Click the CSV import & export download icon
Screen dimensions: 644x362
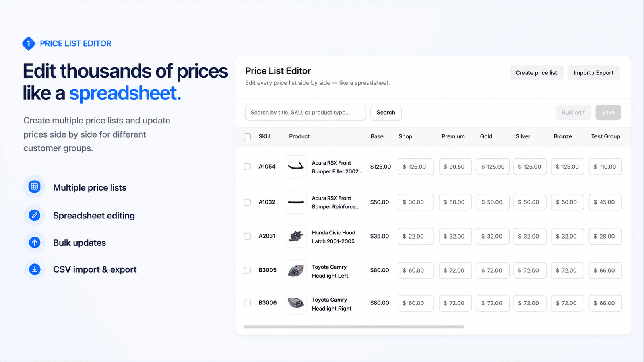coord(35,269)
